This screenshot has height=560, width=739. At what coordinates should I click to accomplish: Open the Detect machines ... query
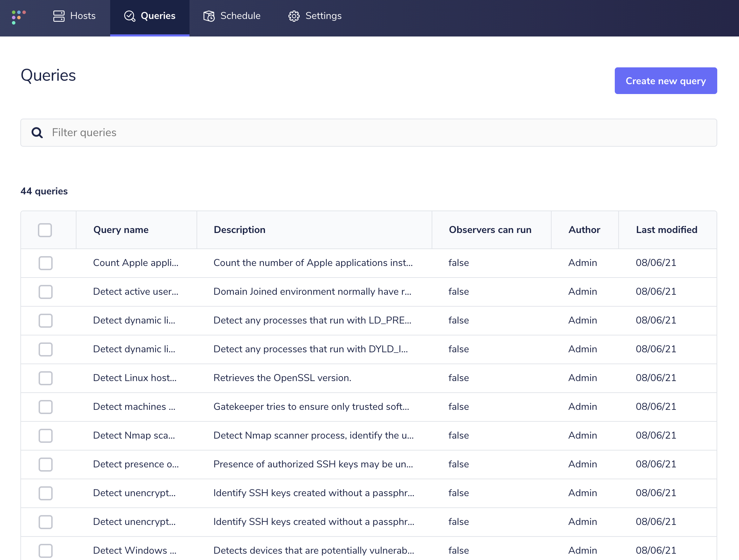pyautogui.click(x=134, y=407)
